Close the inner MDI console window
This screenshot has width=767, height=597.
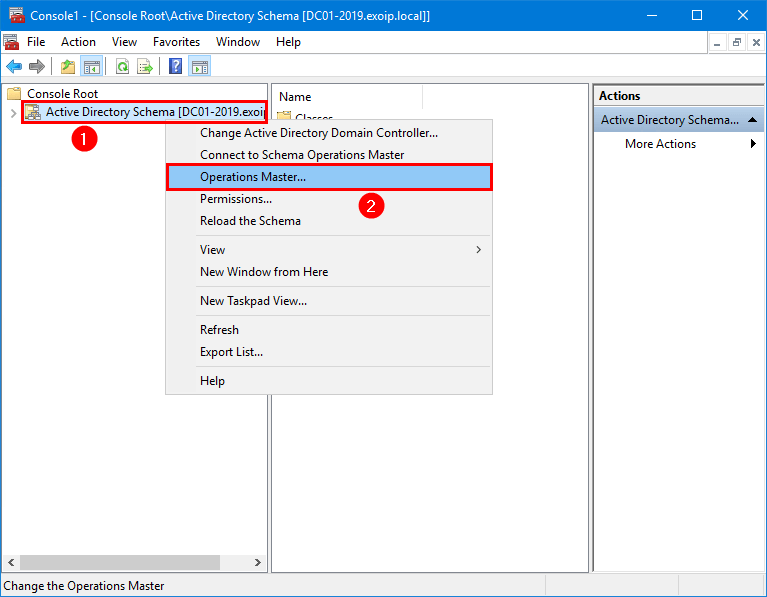[x=756, y=43]
